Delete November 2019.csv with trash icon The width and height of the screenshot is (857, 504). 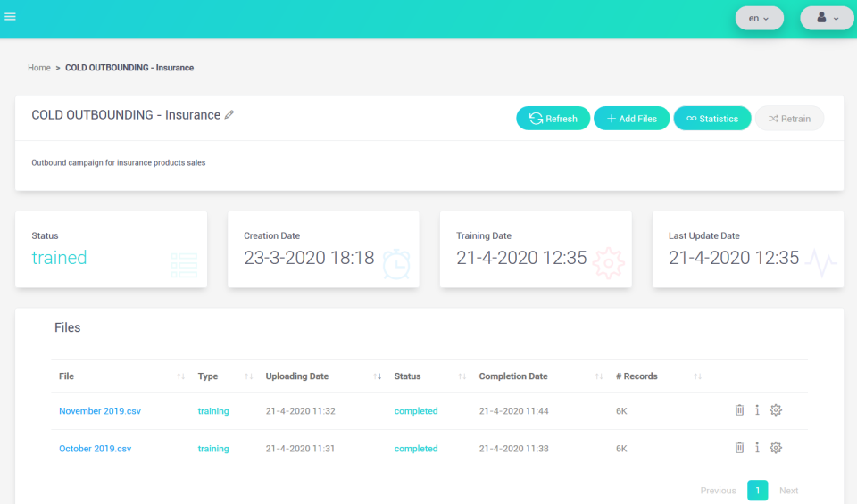click(739, 410)
